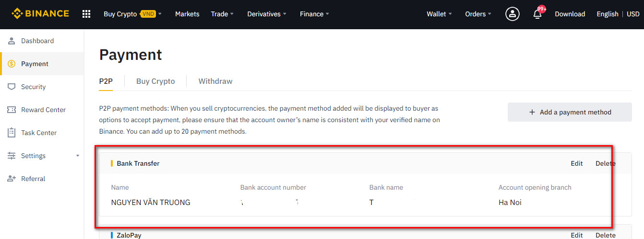This screenshot has width=644, height=239.
Task: Open the apps grid menu icon
Action: 86,14
